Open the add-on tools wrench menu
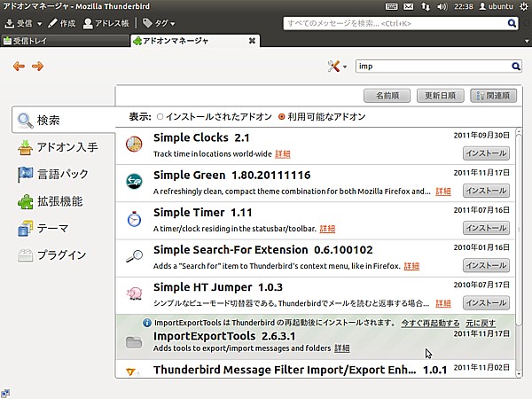Screen dimensions: 532x399 337,66
